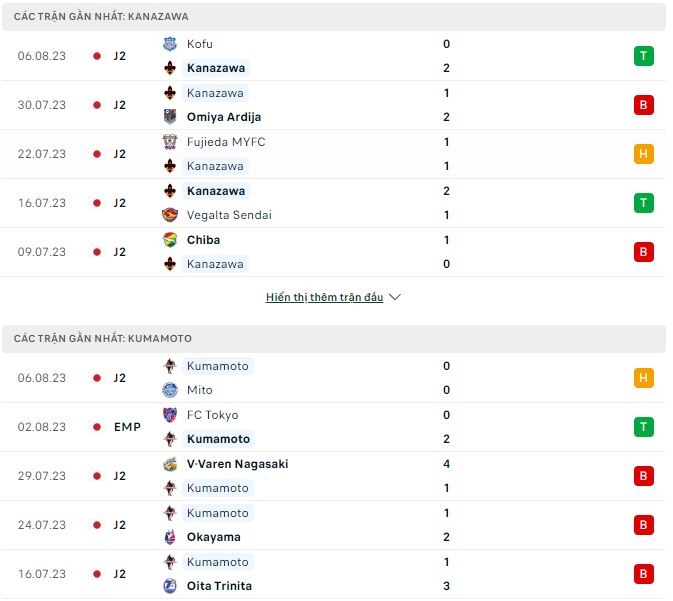Click the green T badge for Kofu match
This screenshot has width=673, height=601.
(x=644, y=56)
